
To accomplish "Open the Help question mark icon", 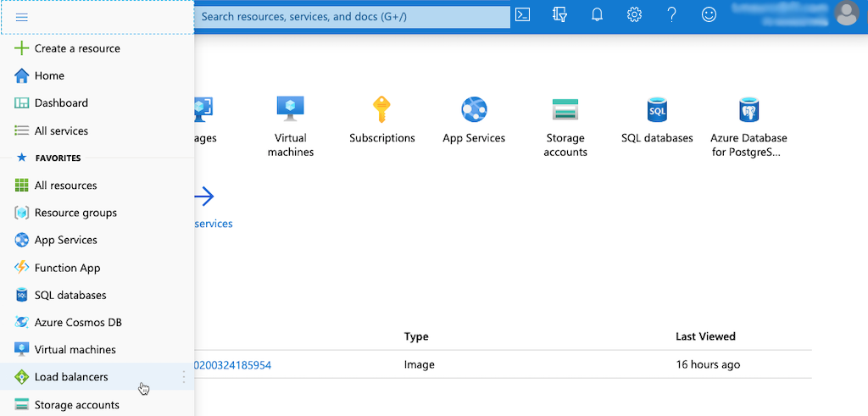I will coord(671,15).
